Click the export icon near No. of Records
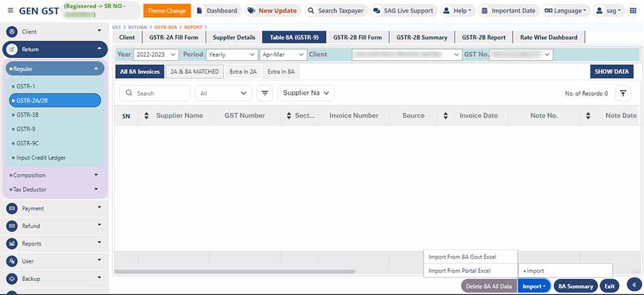The image size is (644, 295). (623, 93)
